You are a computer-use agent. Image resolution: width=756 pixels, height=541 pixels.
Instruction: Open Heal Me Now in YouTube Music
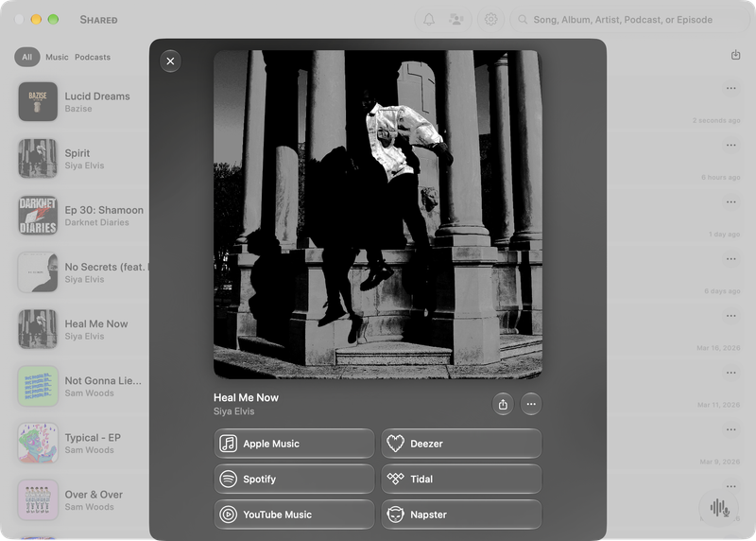294,515
